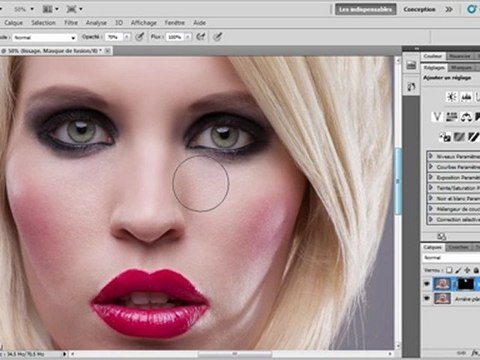
Task: Show more workspaces with double chevron
Action: pos(449,9)
